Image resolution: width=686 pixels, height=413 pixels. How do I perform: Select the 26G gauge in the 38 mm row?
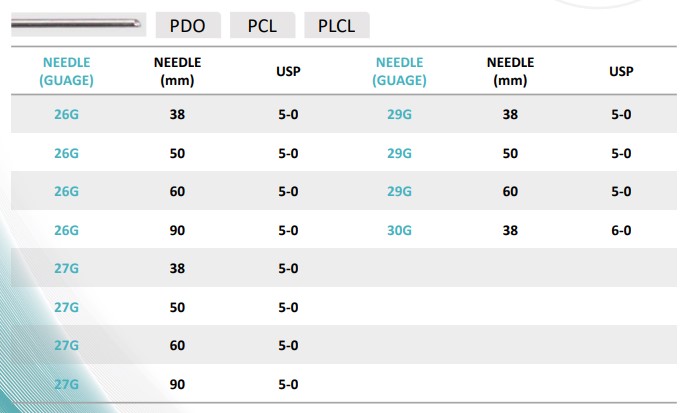click(67, 114)
